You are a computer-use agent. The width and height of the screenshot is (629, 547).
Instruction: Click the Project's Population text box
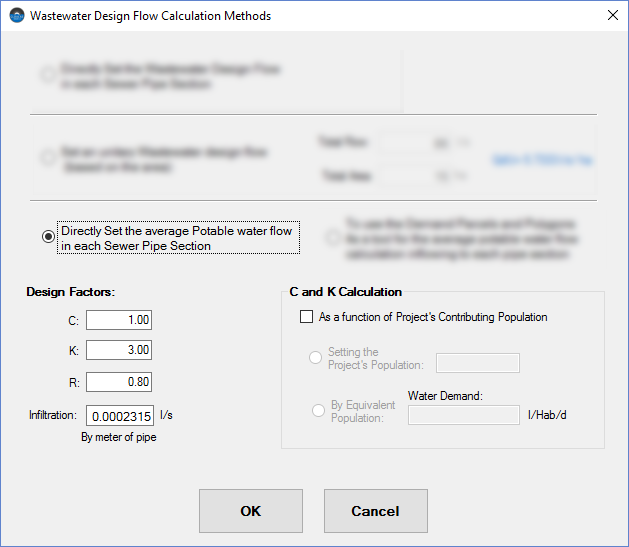[x=478, y=363]
